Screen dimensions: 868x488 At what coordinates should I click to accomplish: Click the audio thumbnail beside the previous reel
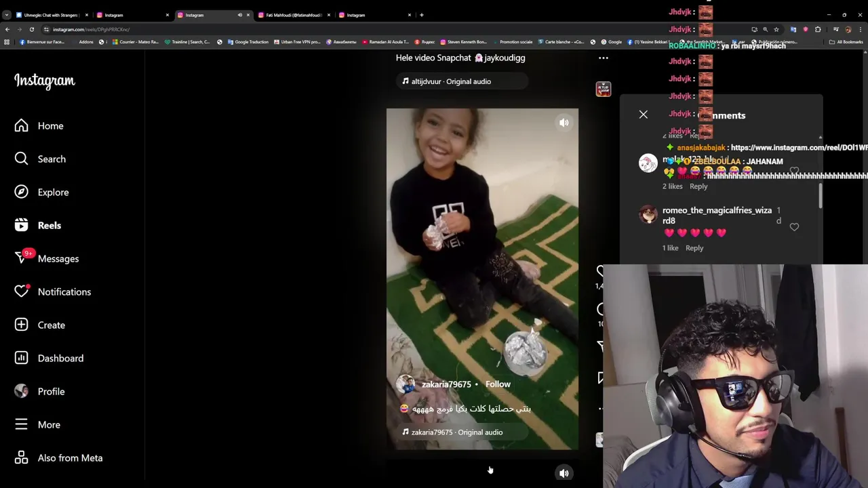(603, 89)
